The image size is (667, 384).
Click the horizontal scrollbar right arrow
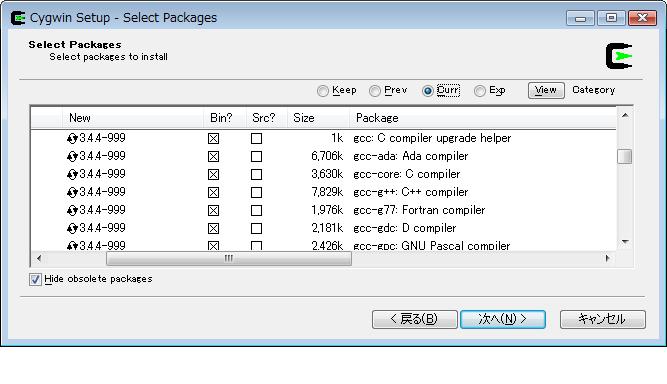607,258
